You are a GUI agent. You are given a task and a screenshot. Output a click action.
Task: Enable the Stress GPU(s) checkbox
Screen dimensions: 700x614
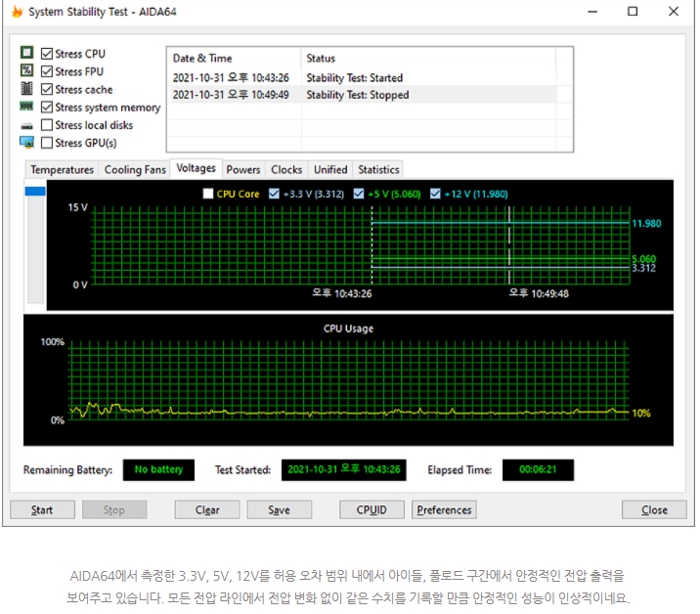[46, 143]
